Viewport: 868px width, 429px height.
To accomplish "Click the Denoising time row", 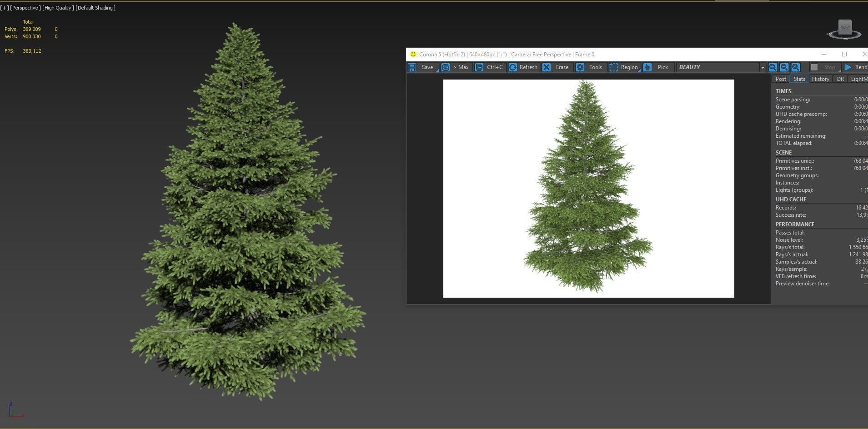I will coord(822,129).
